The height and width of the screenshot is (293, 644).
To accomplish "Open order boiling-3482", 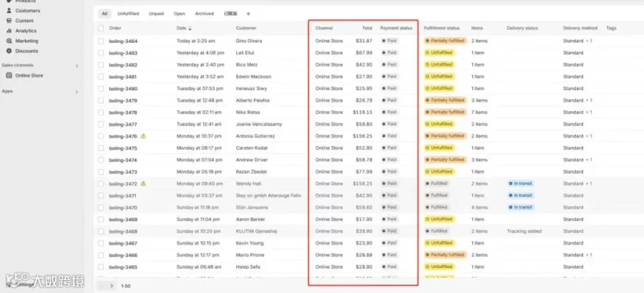I will (123, 65).
